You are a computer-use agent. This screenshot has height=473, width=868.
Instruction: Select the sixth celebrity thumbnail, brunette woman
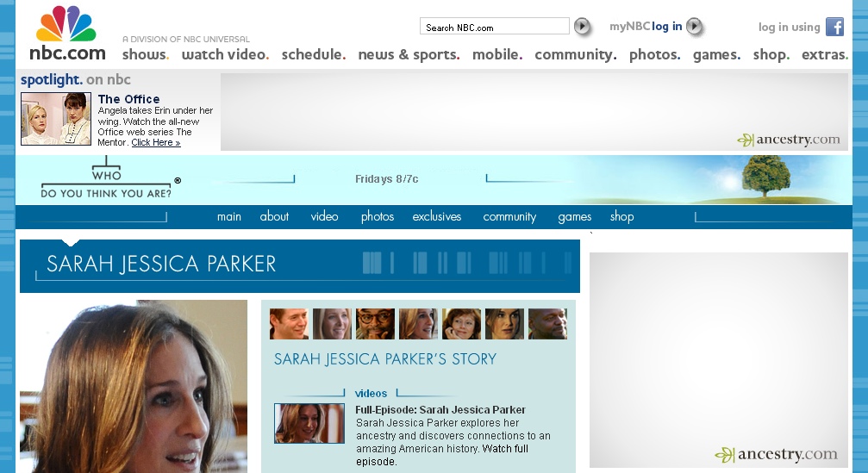click(x=505, y=324)
